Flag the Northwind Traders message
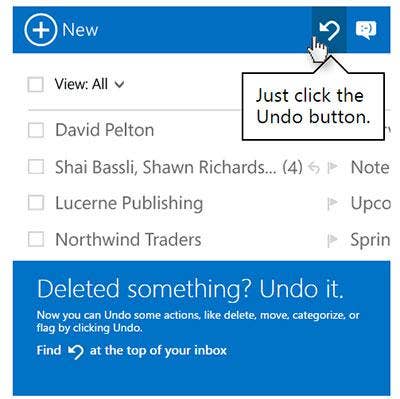This screenshot has width=400, height=399. pyautogui.click(x=333, y=240)
